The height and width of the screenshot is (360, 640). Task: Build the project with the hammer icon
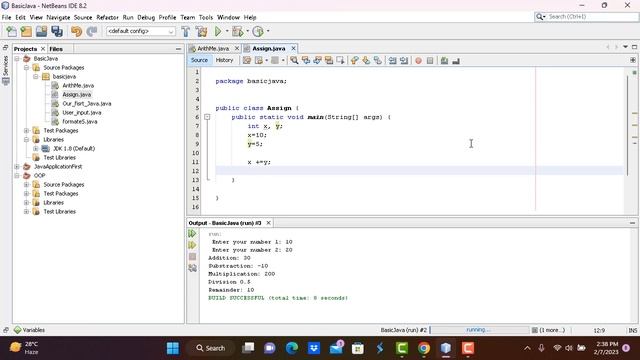[x=186, y=31]
